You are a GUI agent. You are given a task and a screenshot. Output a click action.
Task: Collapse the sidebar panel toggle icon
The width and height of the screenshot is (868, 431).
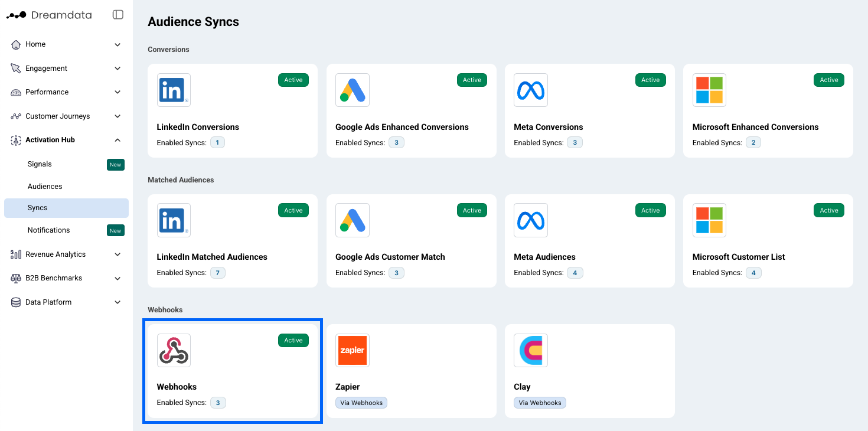118,15
